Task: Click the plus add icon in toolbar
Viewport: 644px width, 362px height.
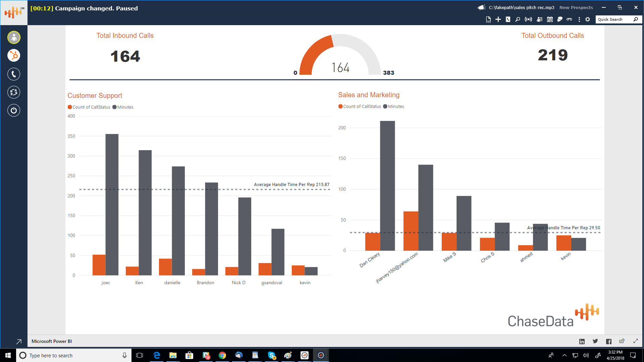Action: [x=498, y=19]
